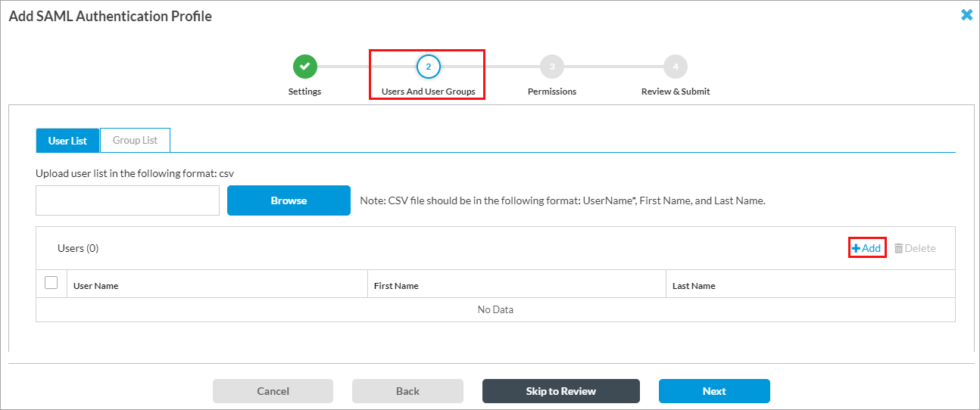980x410 pixels.
Task: Go to step 3 Permissions circle
Action: click(551, 67)
